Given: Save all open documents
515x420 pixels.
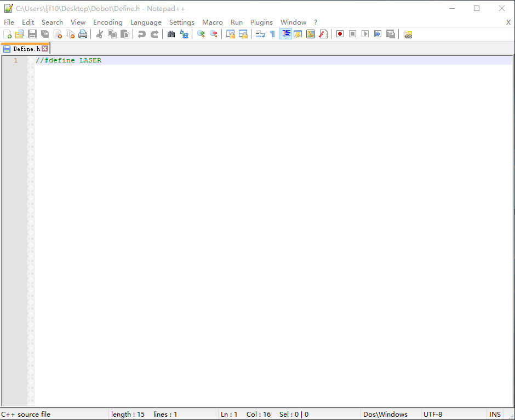Looking at the screenshot, I should click(x=44, y=33).
